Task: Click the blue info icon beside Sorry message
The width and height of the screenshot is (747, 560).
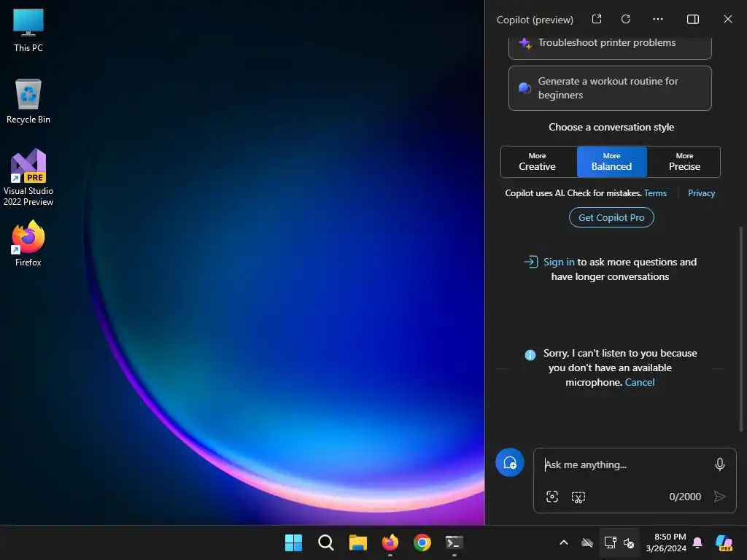Action: coord(530,355)
